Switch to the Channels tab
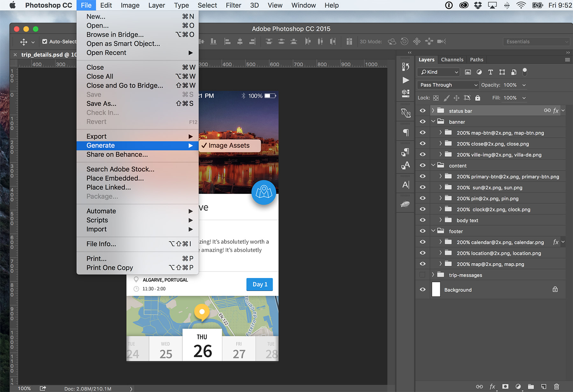This screenshot has height=392, width=573. pyautogui.click(x=452, y=60)
